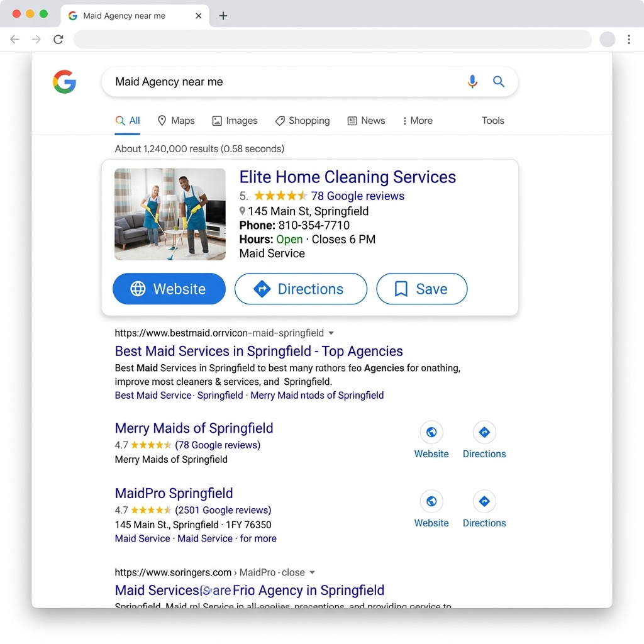Click the blue Website button
The image size is (644, 644).
tap(169, 289)
